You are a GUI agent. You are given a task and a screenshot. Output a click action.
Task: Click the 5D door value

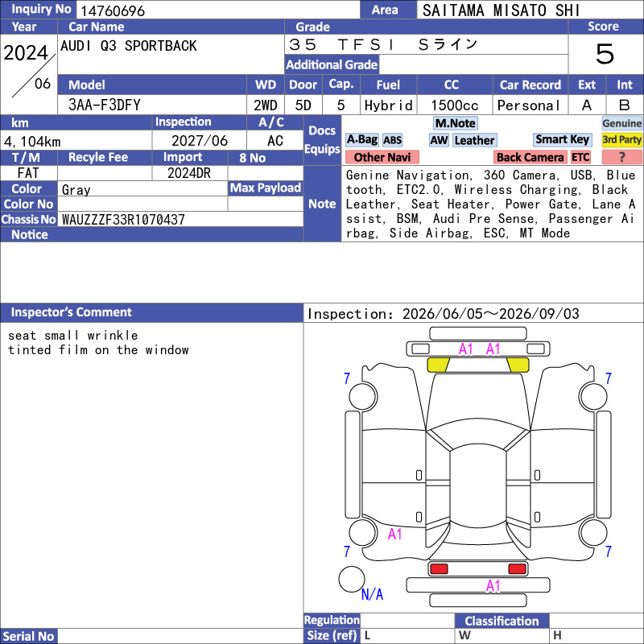pos(303,105)
